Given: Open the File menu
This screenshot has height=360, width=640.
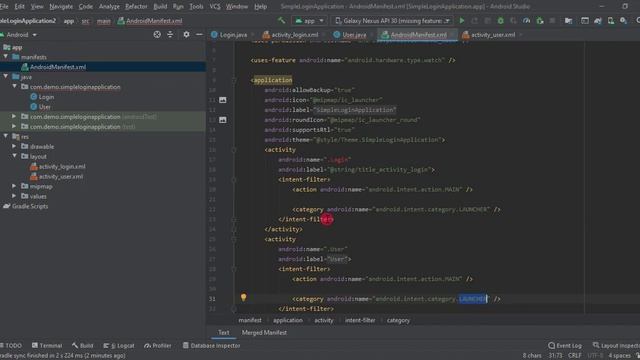Looking at the screenshot, I should (x=4, y=7).
